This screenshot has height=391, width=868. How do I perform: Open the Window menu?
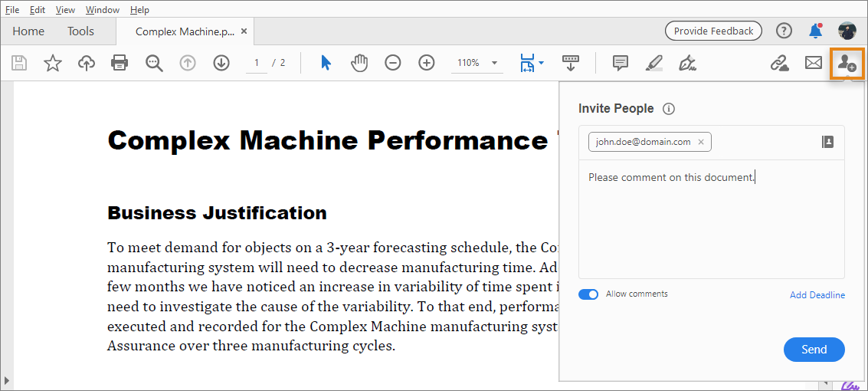point(103,10)
